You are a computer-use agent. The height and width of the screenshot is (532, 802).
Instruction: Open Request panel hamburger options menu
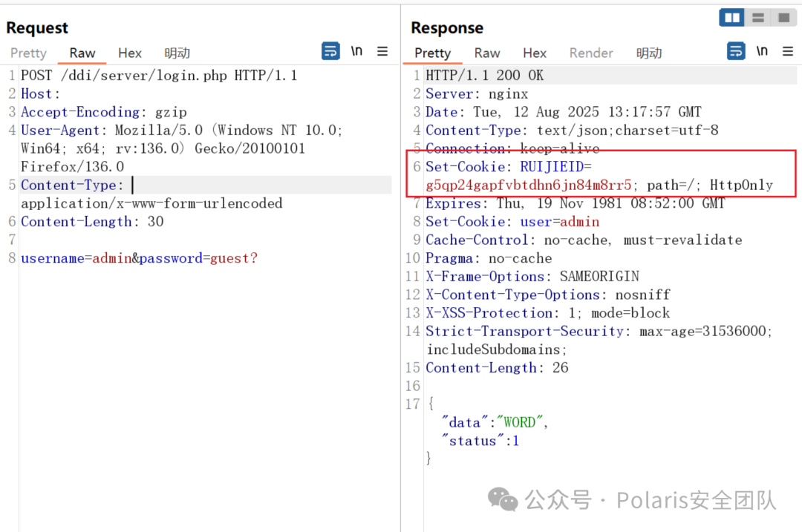[382, 52]
